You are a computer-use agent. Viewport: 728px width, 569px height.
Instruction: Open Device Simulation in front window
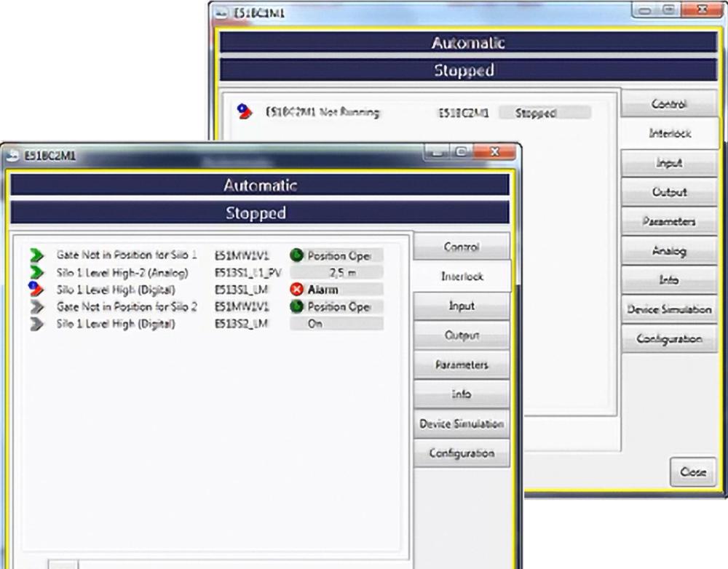(462, 423)
